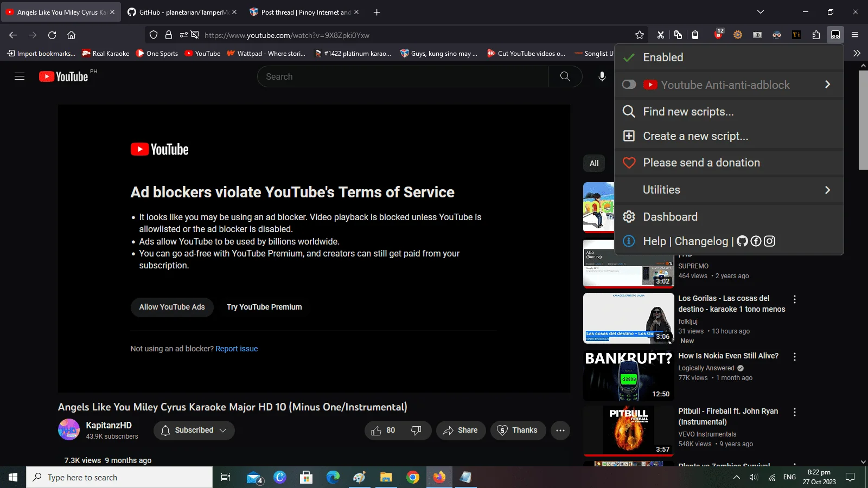Open the three-dot More actions button below the video

(x=560, y=431)
